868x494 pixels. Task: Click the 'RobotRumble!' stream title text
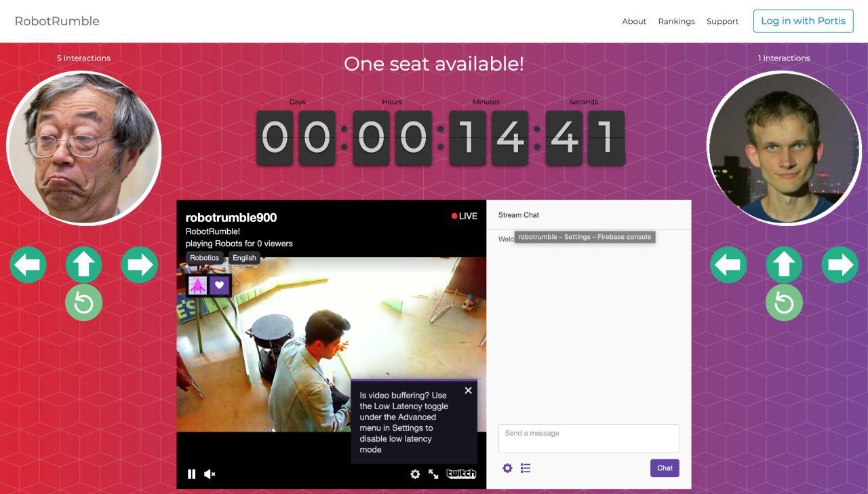pyautogui.click(x=213, y=231)
